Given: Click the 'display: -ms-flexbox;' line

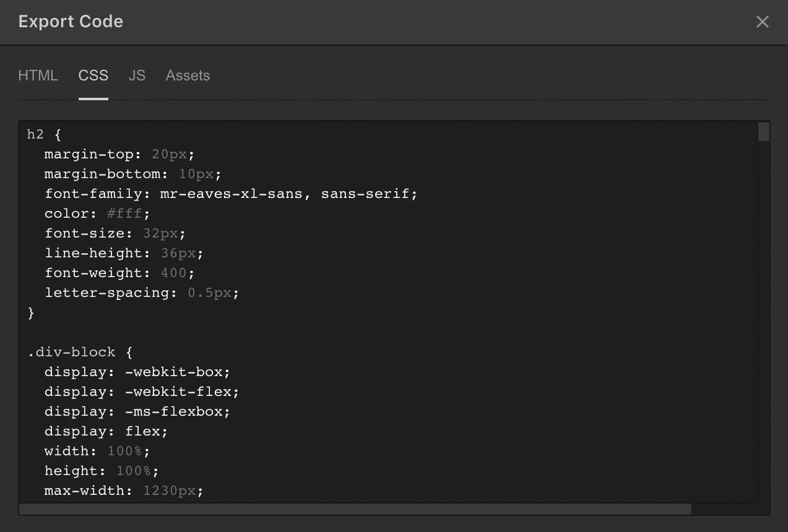Looking at the screenshot, I should click(137, 411).
